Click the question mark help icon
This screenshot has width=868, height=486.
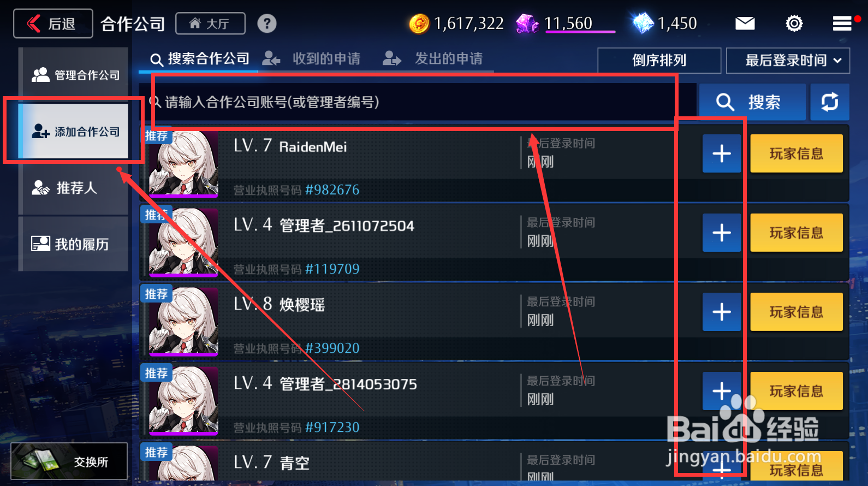point(267,23)
